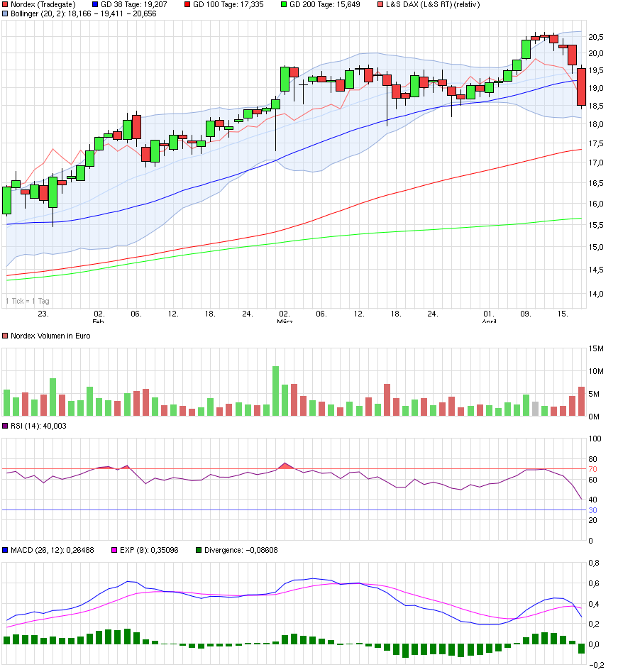618x672 pixels.
Task: Click the 1 Tick = 1 Tag indicator
Action: click(28, 299)
